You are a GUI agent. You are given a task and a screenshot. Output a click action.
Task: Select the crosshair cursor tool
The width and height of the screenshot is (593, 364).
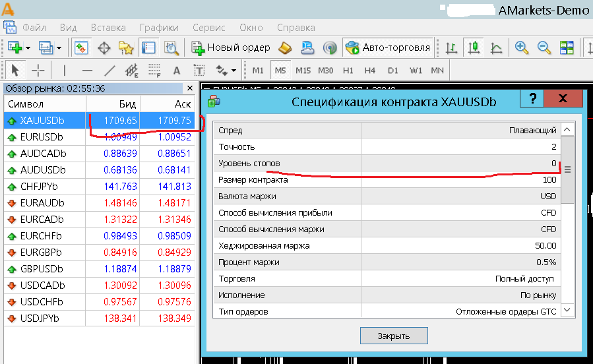[38, 71]
